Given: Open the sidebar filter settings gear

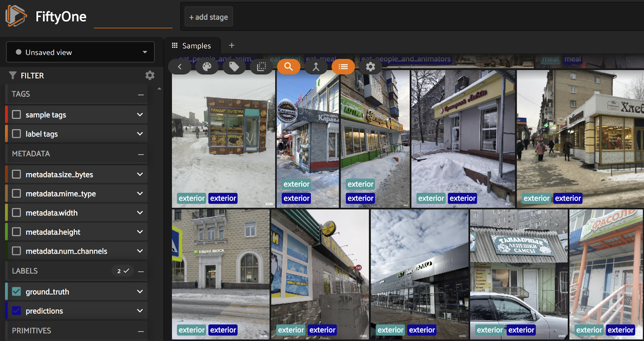Looking at the screenshot, I should tap(150, 76).
